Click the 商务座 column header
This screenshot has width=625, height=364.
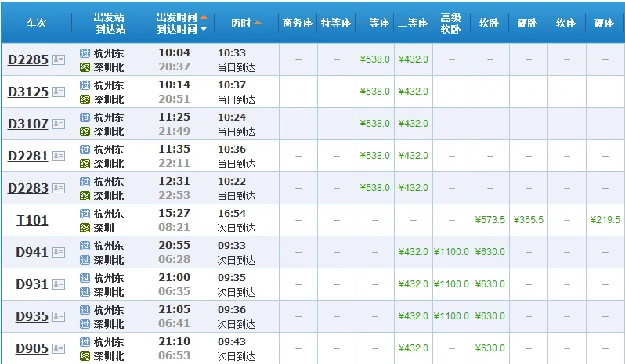click(x=298, y=23)
